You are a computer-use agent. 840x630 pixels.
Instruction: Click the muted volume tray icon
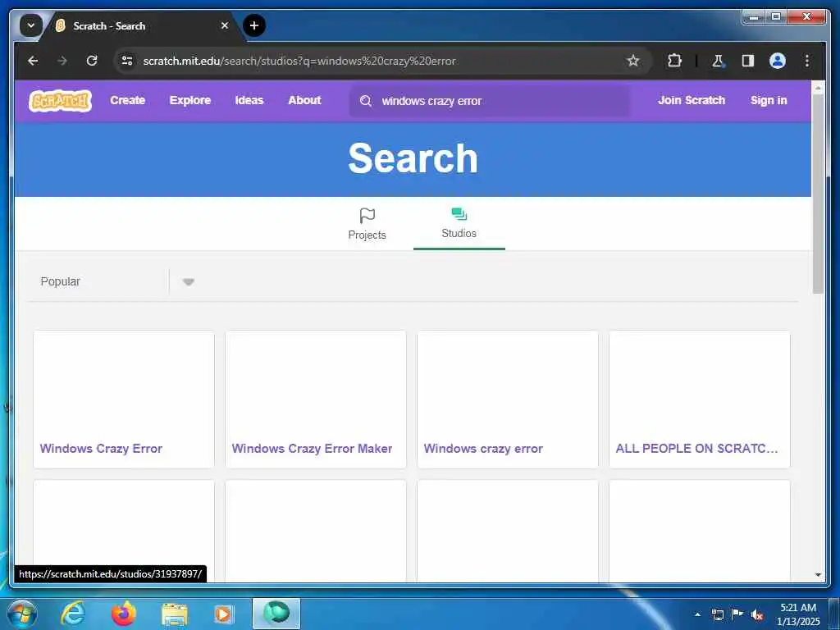[757, 615]
